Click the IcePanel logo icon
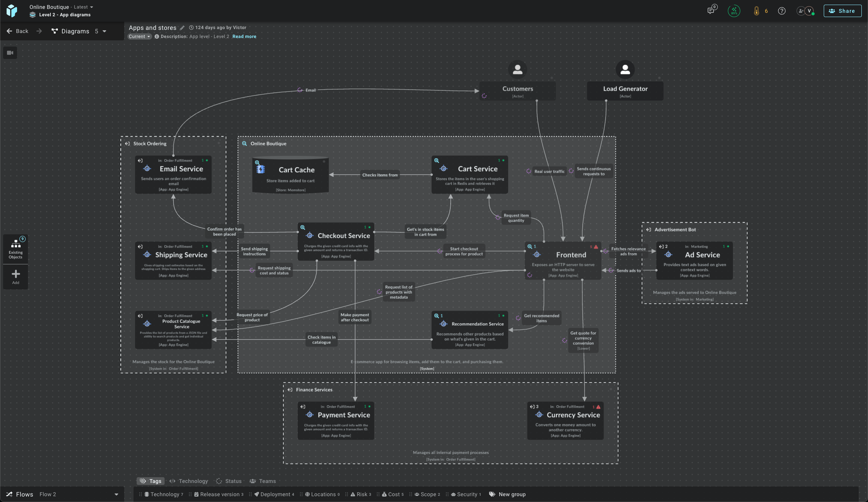The width and height of the screenshot is (868, 502). point(12,10)
